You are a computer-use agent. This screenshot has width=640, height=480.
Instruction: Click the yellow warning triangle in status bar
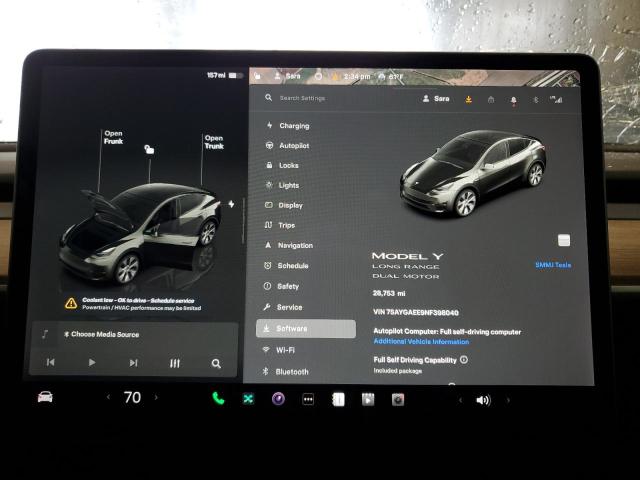tap(336, 76)
